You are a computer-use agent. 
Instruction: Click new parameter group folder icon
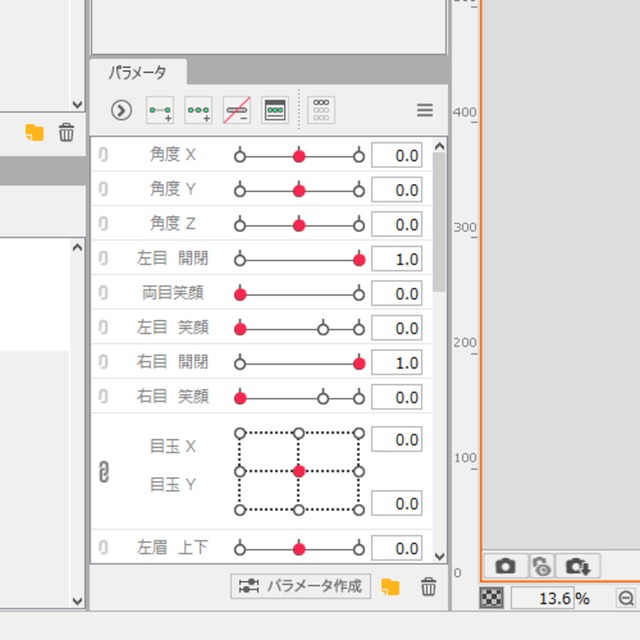[390, 587]
